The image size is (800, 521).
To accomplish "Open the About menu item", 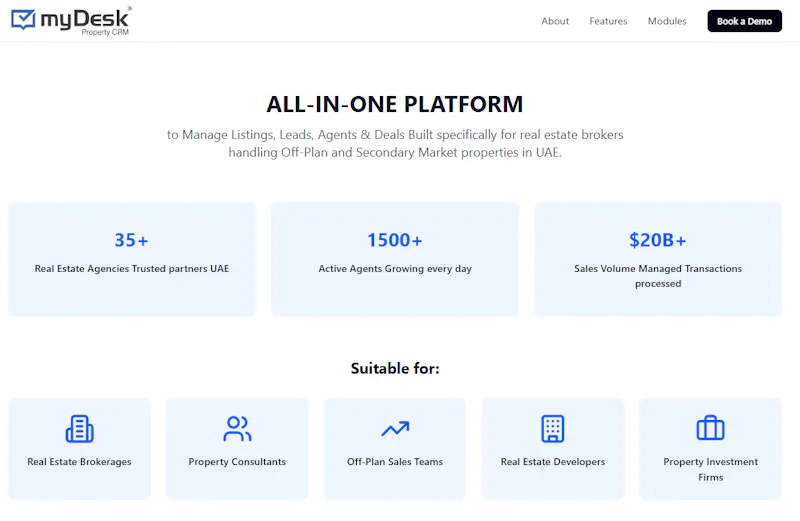I will tap(555, 21).
